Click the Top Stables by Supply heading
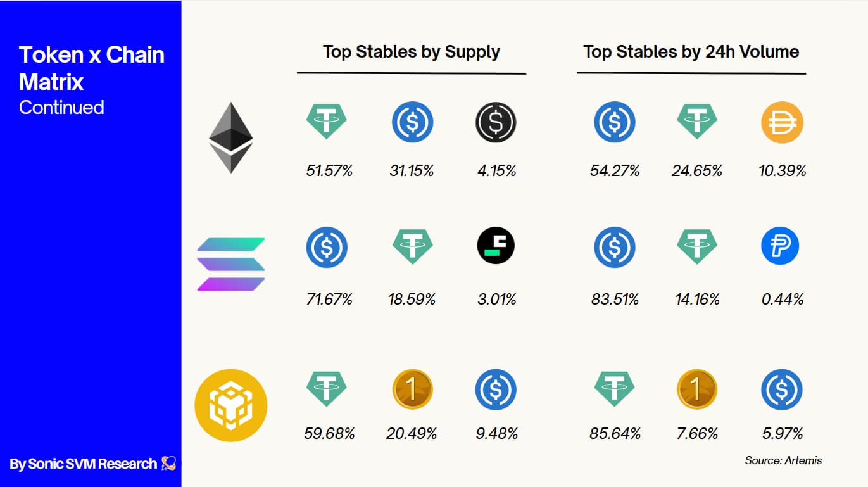Viewport: 868px width, 487px height. pyautogui.click(x=412, y=52)
